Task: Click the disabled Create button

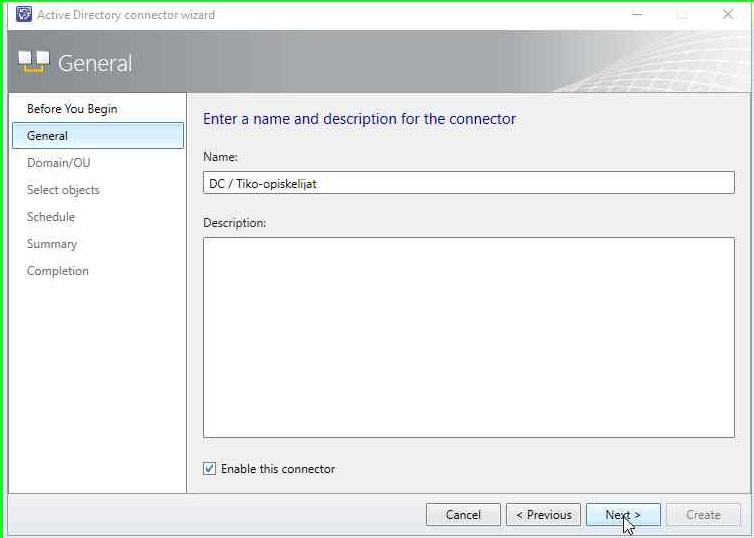Action: 703,514
